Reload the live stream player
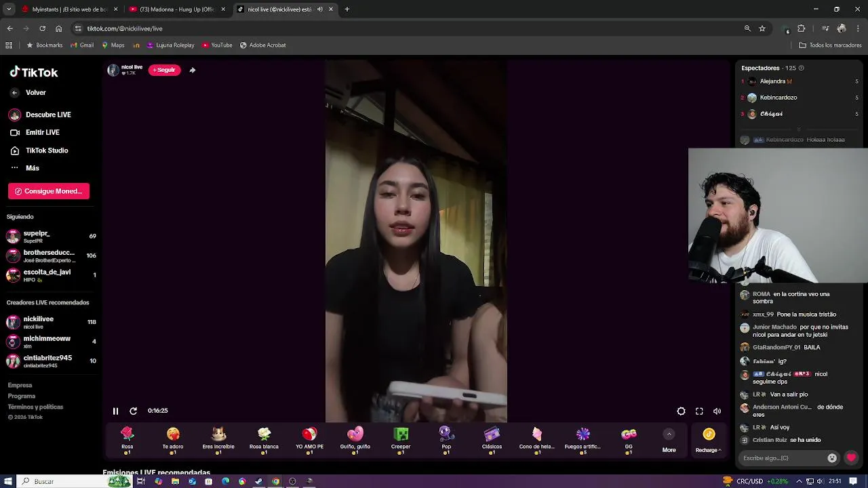 tap(134, 411)
